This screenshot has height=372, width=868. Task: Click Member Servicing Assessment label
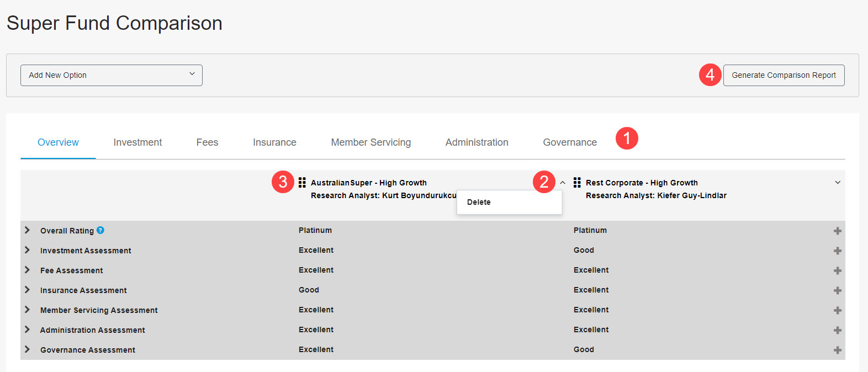99,310
